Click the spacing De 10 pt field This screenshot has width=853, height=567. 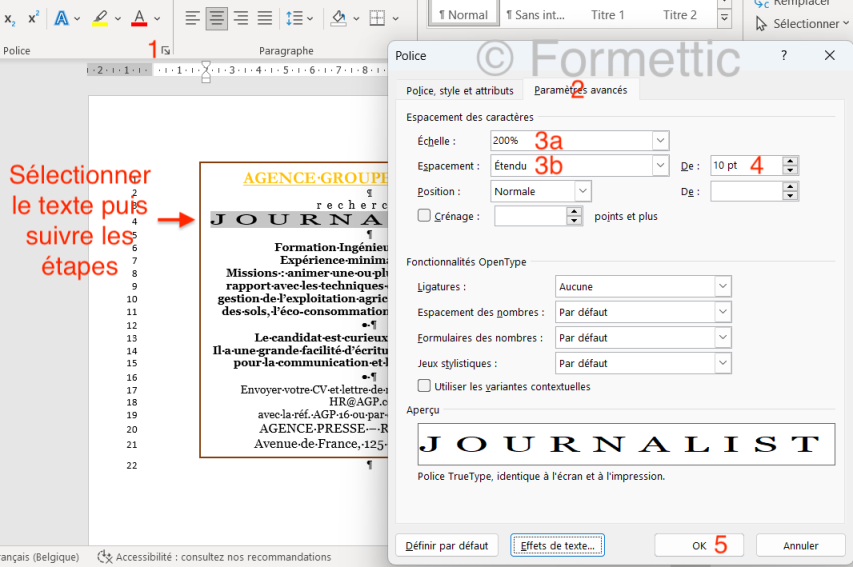pyautogui.click(x=745, y=166)
